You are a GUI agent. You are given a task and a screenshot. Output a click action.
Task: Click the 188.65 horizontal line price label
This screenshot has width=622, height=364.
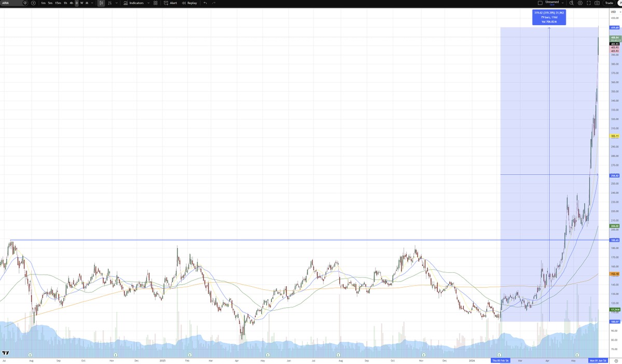point(614,240)
